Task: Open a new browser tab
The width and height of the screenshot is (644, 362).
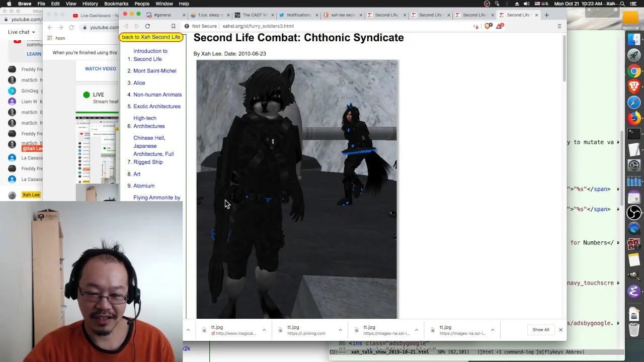Action: (x=546, y=15)
